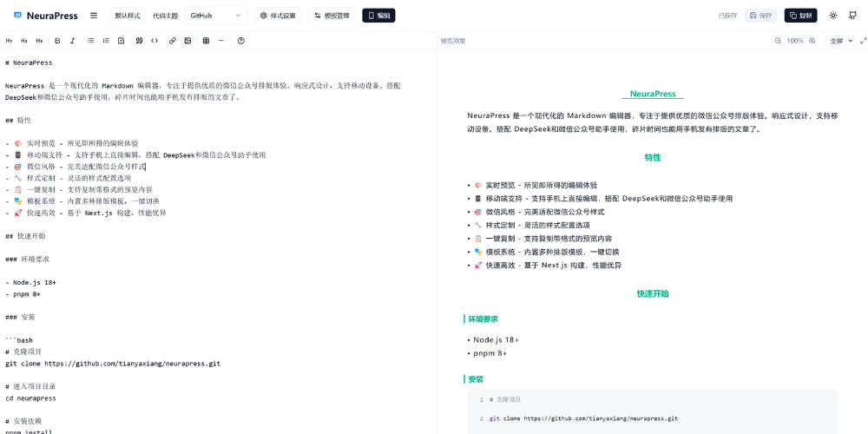868x434 pixels.
Task: Insert an ordered list from the toolbar
Action: tap(106, 41)
